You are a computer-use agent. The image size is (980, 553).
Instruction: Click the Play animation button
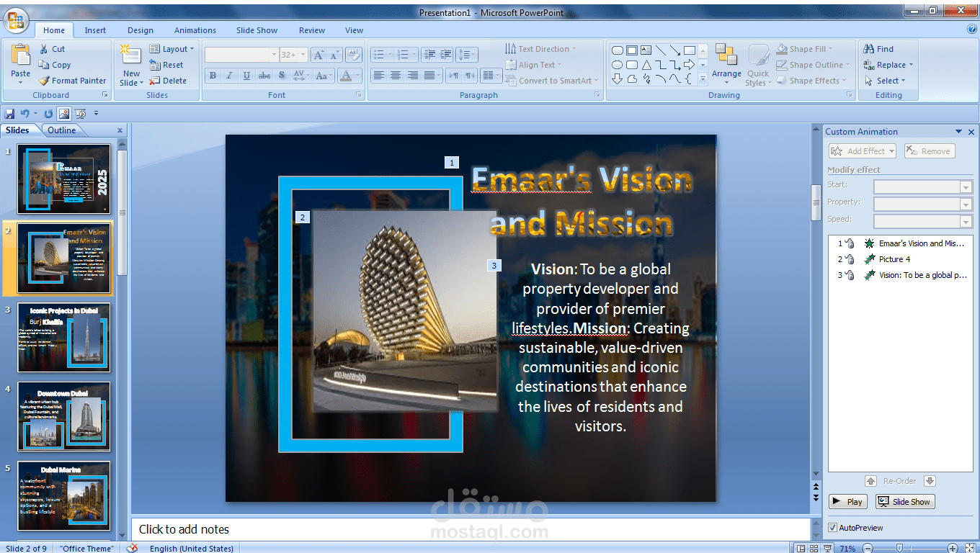click(847, 502)
